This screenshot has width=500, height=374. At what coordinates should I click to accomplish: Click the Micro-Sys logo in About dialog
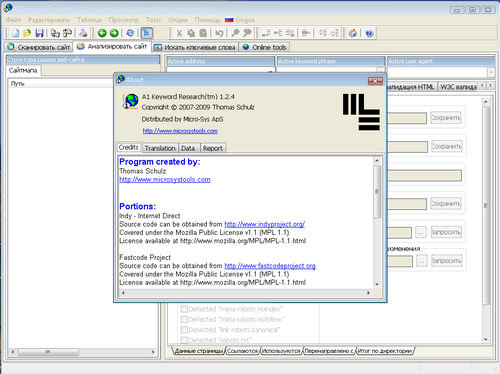point(361,112)
